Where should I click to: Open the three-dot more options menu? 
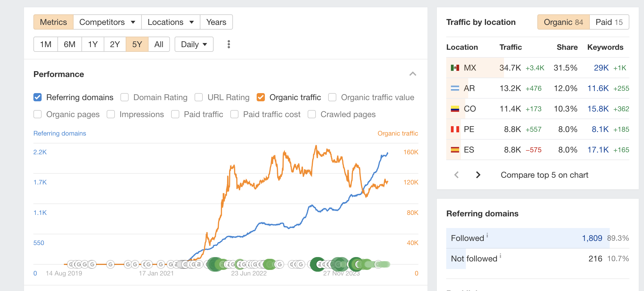click(229, 44)
